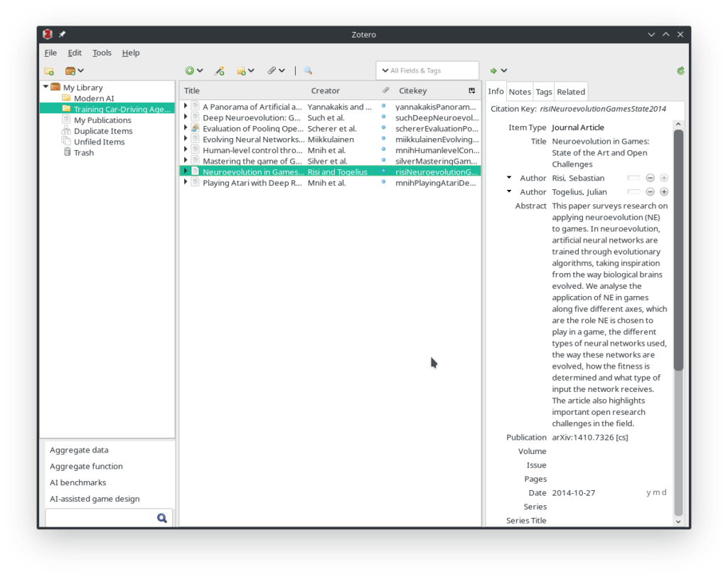Screen dimensions: 728x577
Task: Add author after Togelius, Julian
Action: tap(664, 192)
